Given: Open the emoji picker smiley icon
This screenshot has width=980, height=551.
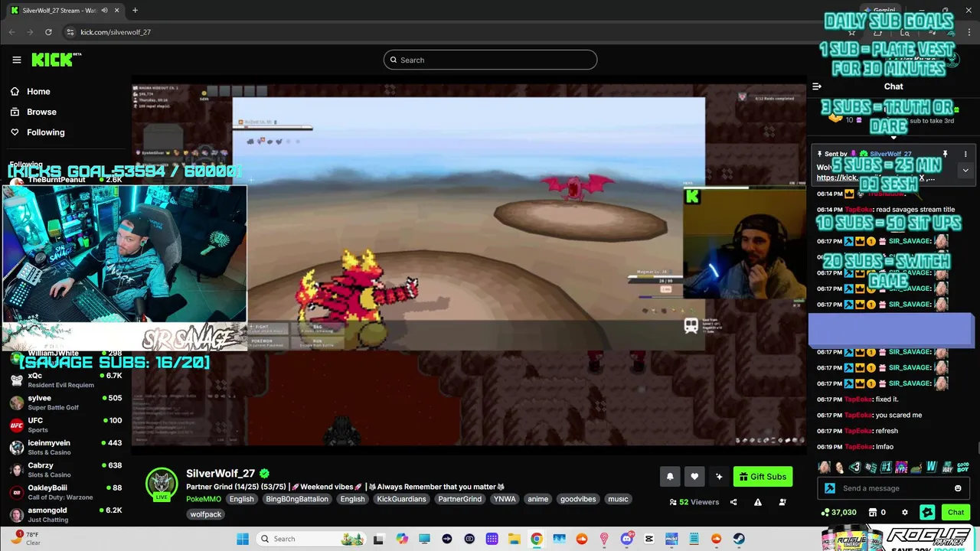Looking at the screenshot, I should click(x=958, y=488).
